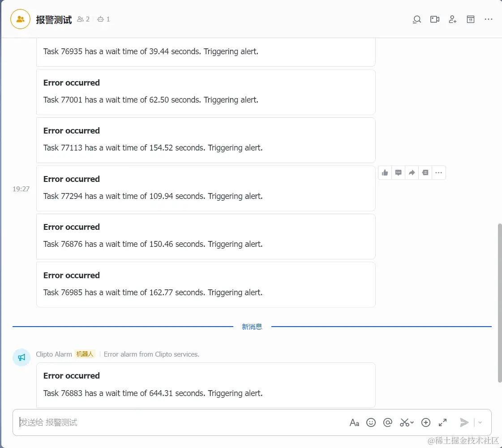Click the 19:27 timestamp
The width and height of the screenshot is (502, 448).
coord(21,189)
